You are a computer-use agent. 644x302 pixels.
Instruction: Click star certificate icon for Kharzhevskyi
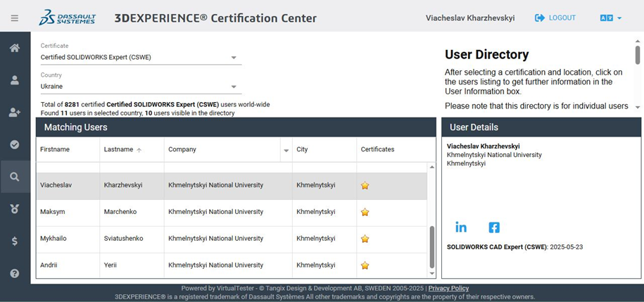365,185
